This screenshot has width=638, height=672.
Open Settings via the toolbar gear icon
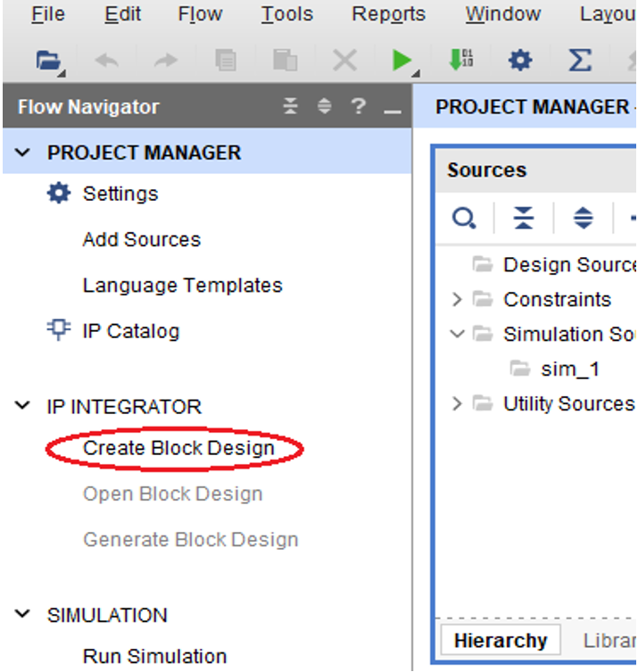[x=519, y=61]
